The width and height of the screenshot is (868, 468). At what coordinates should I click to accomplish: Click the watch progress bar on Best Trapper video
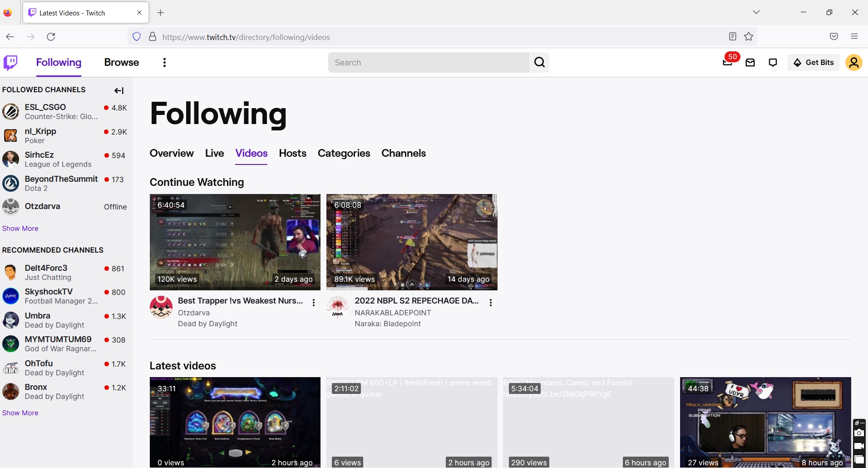[235, 288]
